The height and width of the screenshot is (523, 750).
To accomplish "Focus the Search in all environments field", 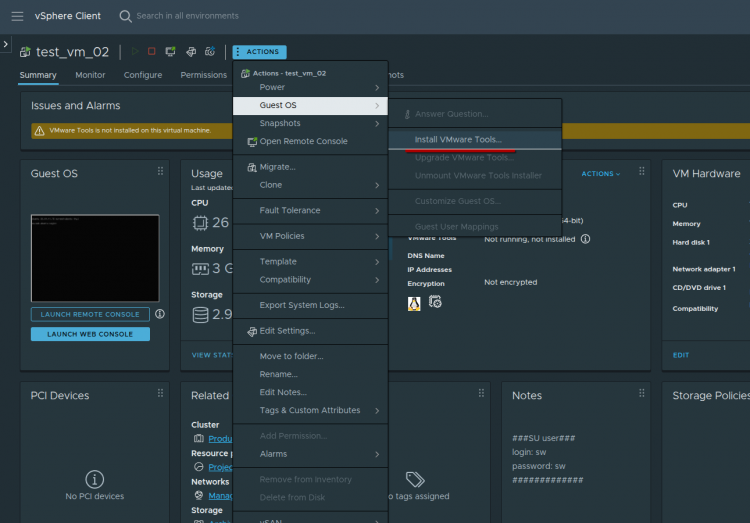I will pyautogui.click(x=187, y=16).
